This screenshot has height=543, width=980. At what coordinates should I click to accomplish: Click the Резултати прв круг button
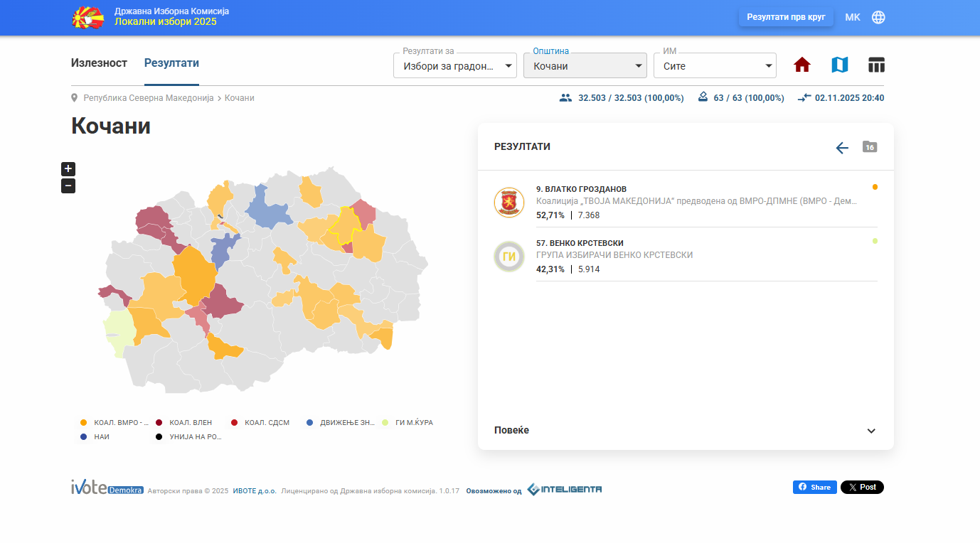(x=786, y=17)
